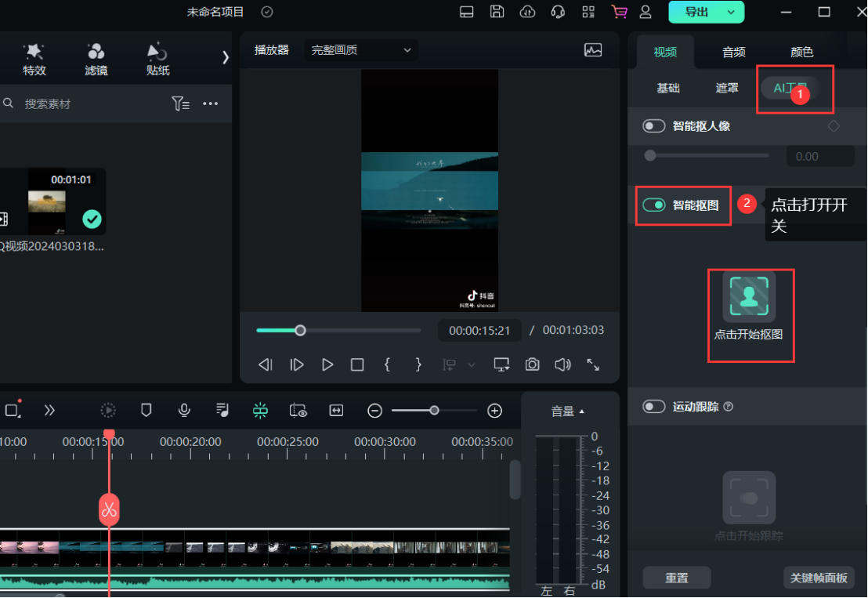Select the 遮罩 sub-tab
The width and height of the screenshot is (868, 598).
(x=727, y=88)
